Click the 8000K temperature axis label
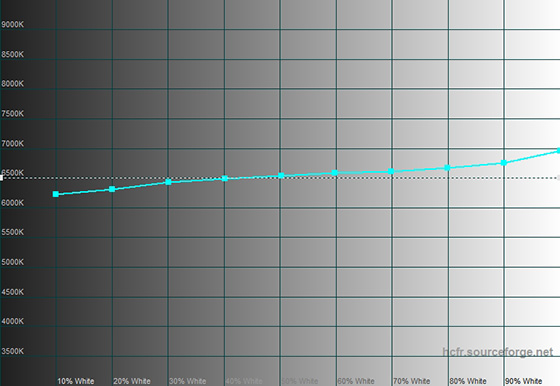 [x=12, y=84]
